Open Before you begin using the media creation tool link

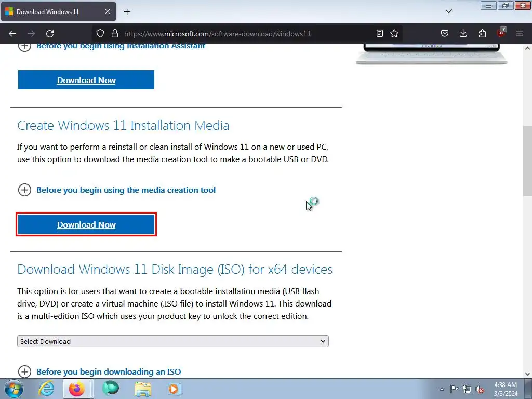point(126,190)
